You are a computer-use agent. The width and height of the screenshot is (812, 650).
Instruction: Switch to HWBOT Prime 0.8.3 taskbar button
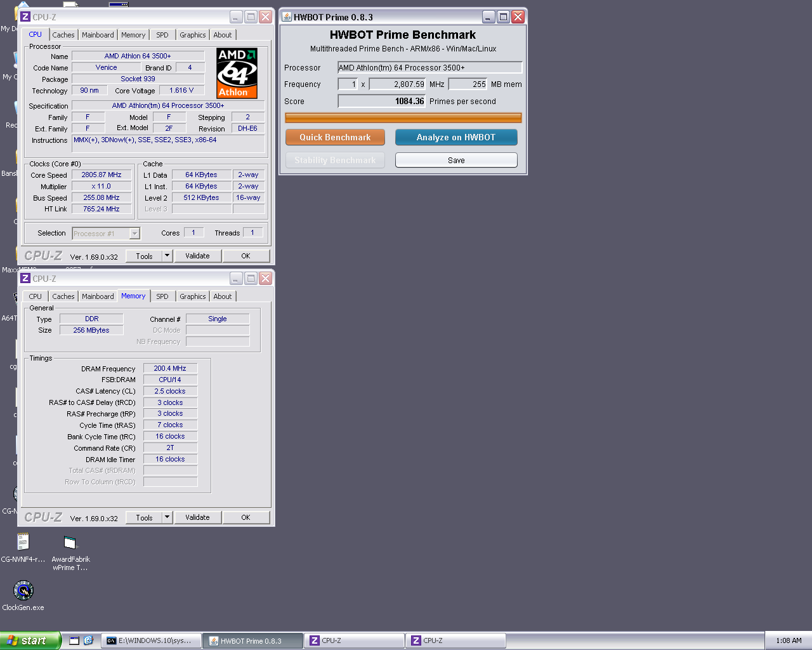tap(252, 640)
